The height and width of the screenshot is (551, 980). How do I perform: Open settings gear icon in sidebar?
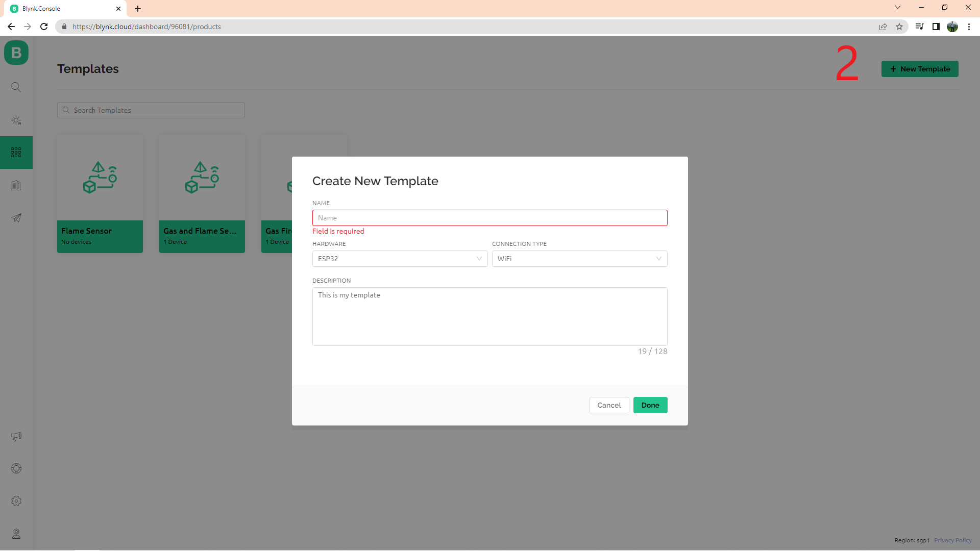point(16,501)
